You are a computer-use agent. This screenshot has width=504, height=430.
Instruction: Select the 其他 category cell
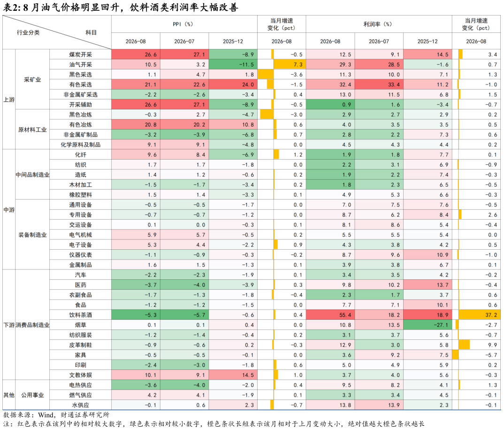9,395
